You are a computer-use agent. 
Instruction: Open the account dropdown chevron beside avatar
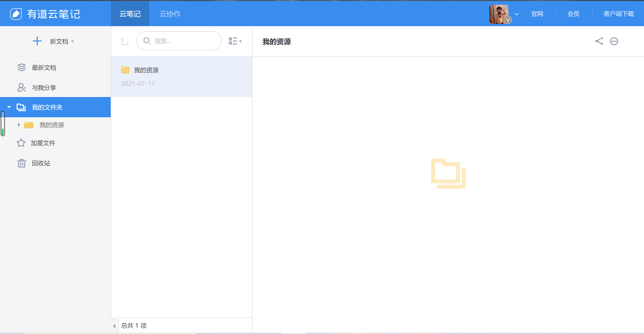click(x=517, y=14)
